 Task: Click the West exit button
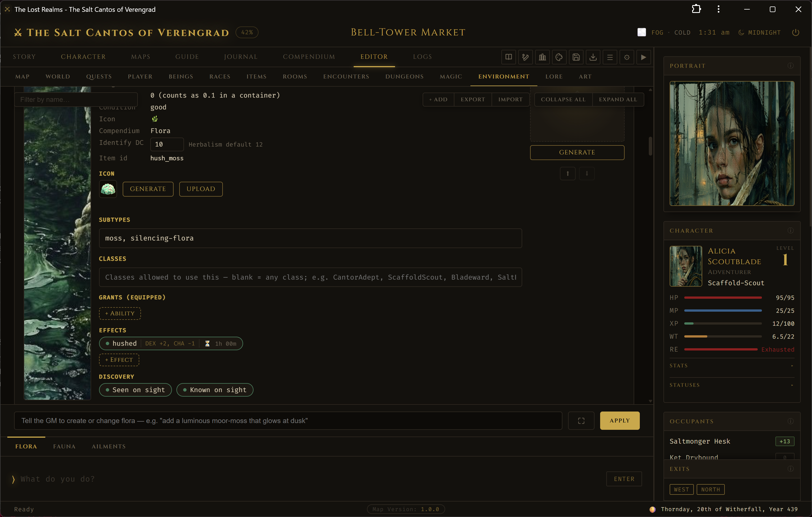[x=681, y=489]
